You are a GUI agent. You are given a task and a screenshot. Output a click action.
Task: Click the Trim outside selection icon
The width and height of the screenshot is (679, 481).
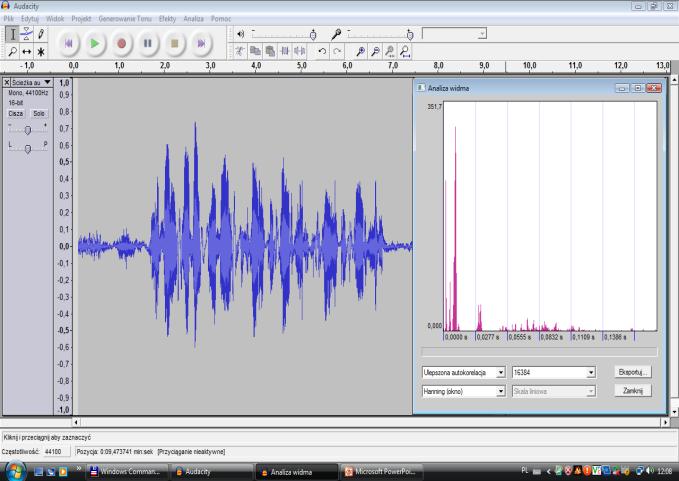pyautogui.click(x=285, y=52)
